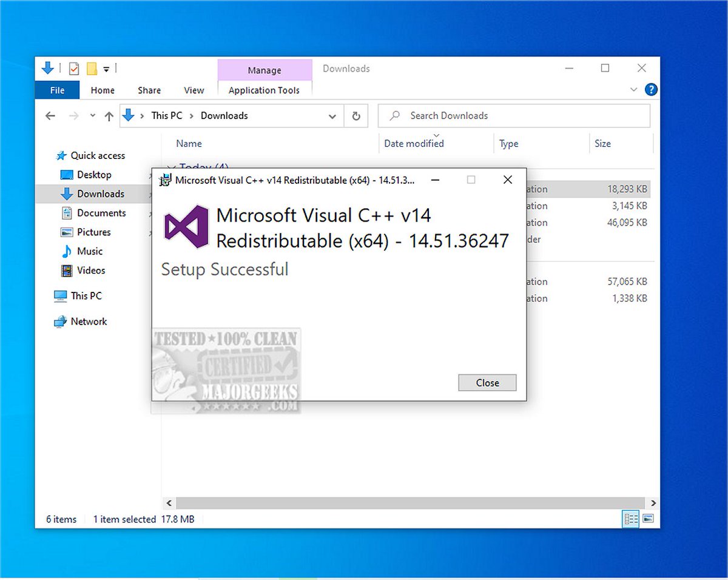Screen dimensions: 728x580
Task: Open Quick access in navigation pane
Action: point(90,155)
